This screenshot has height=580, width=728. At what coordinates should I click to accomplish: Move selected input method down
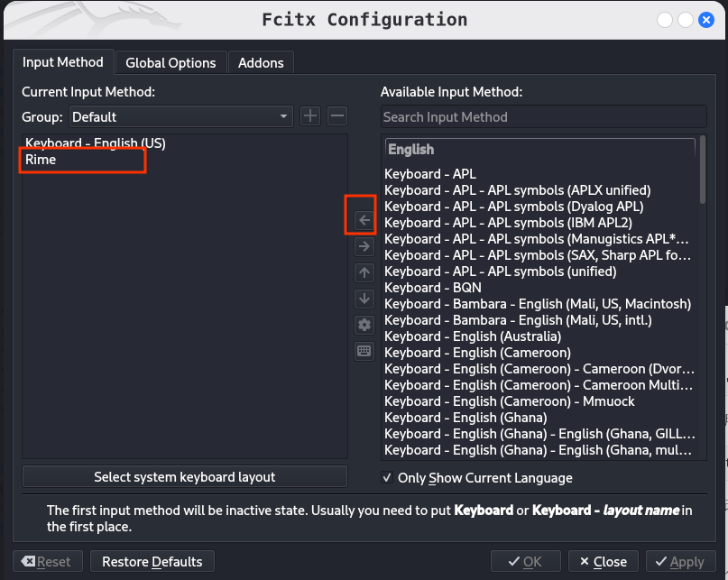pyautogui.click(x=364, y=299)
